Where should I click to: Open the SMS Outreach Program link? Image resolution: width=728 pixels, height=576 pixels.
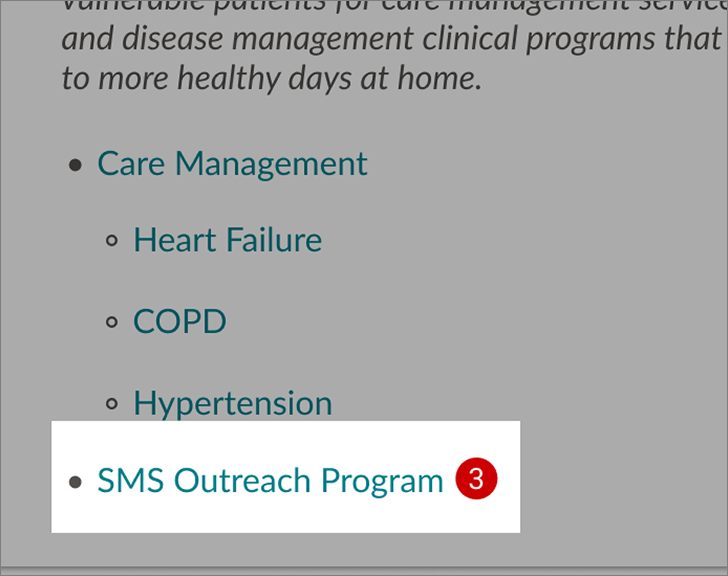pos(270,481)
